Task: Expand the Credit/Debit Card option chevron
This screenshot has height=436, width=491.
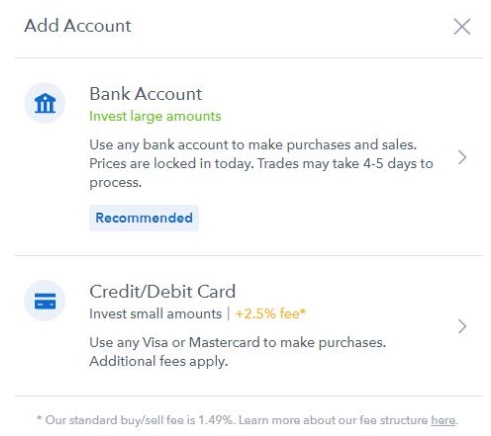Action: pos(462,326)
